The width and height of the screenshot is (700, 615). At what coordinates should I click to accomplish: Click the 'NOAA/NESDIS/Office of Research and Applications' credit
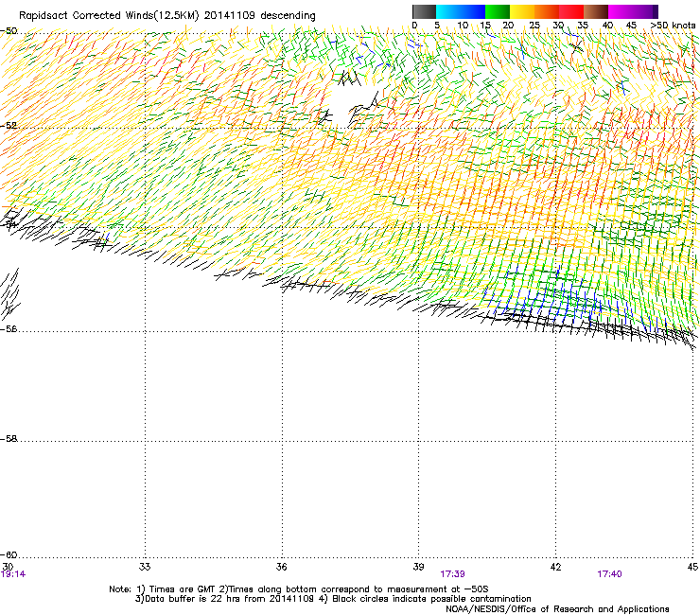[x=557, y=609]
